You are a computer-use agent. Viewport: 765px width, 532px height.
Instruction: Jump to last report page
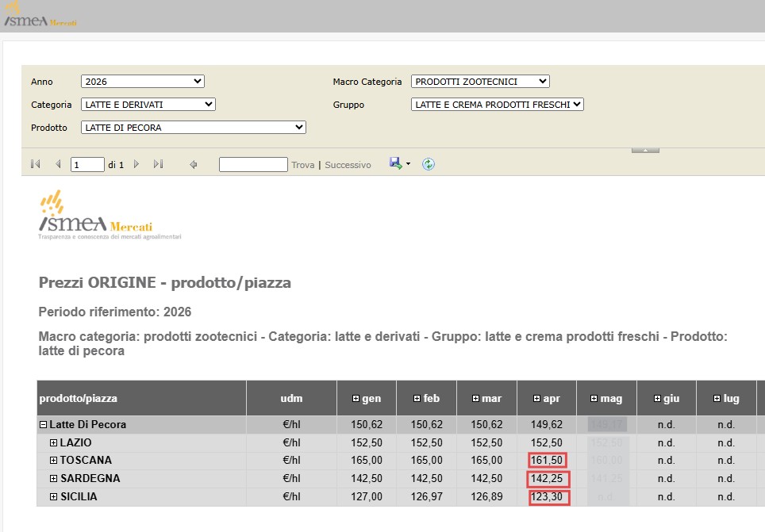point(158,164)
